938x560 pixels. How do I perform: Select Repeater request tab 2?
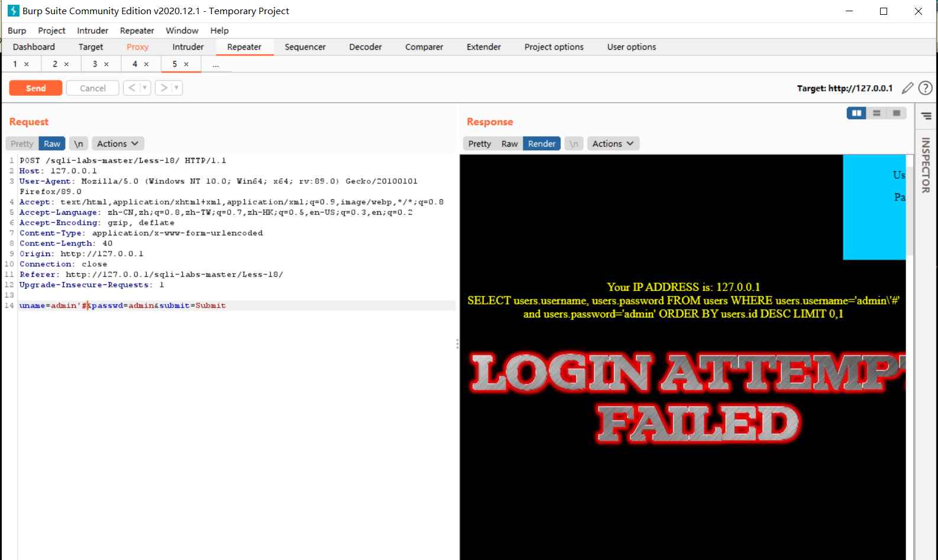[x=55, y=64]
